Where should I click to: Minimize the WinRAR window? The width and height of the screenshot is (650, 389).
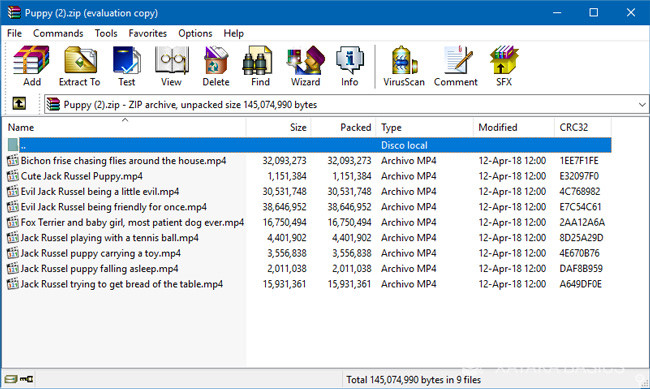point(557,12)
